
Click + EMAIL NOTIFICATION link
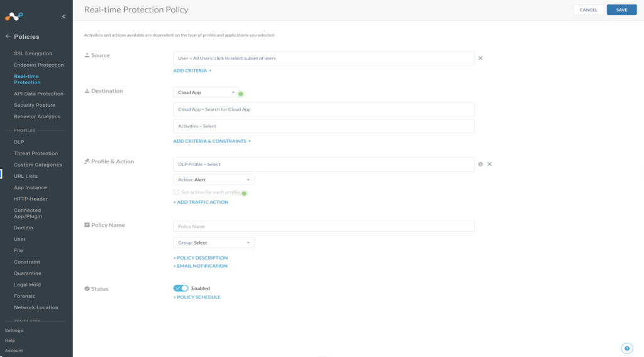[201, 266]
